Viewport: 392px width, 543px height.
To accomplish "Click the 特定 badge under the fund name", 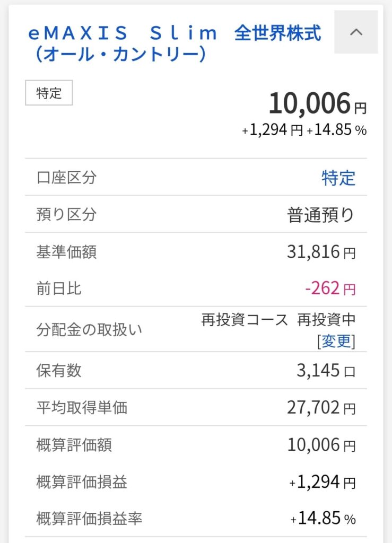I will (49, 93).
